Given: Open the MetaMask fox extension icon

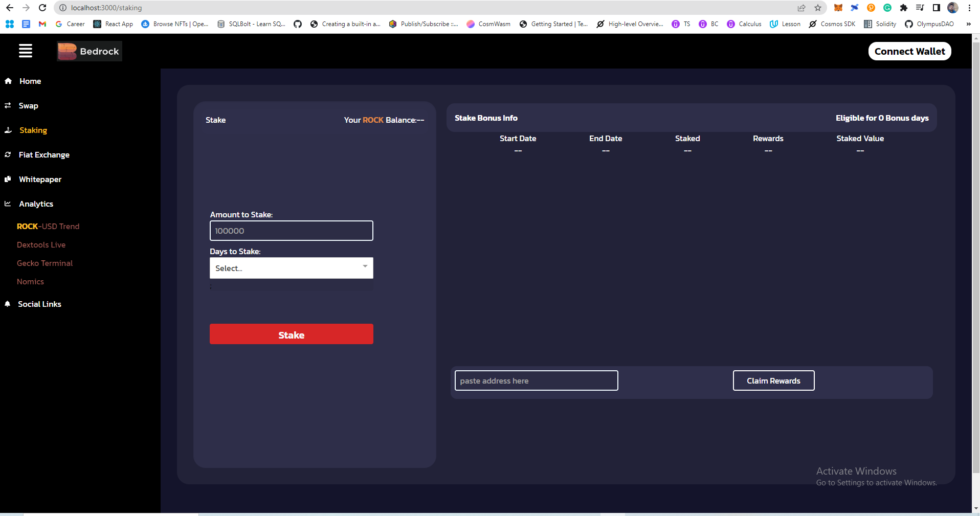Looking at the screenshot, I should tap(838, 8).
